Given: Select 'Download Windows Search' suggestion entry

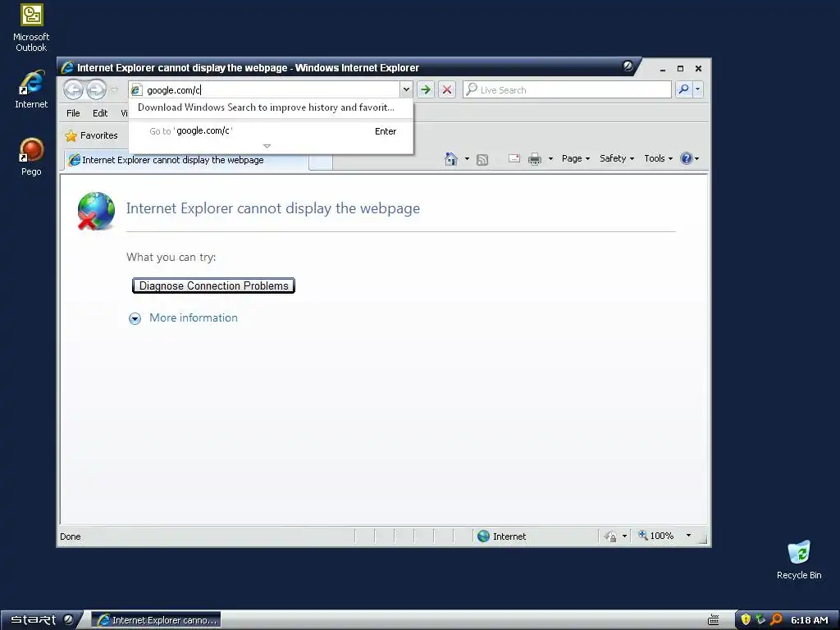Looking at the screenshot, I should click(x=266, y=107).
